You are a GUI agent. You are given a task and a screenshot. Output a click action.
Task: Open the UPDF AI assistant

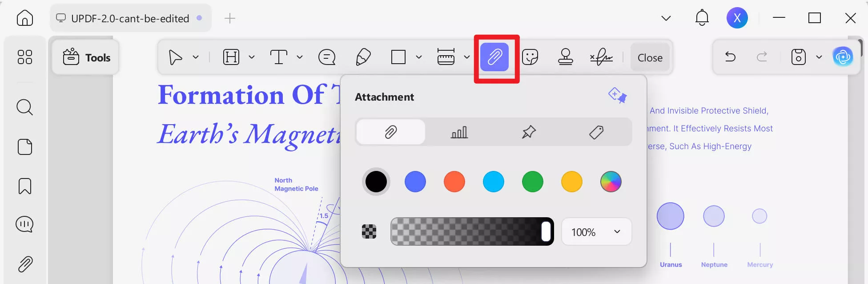[843, 57]
